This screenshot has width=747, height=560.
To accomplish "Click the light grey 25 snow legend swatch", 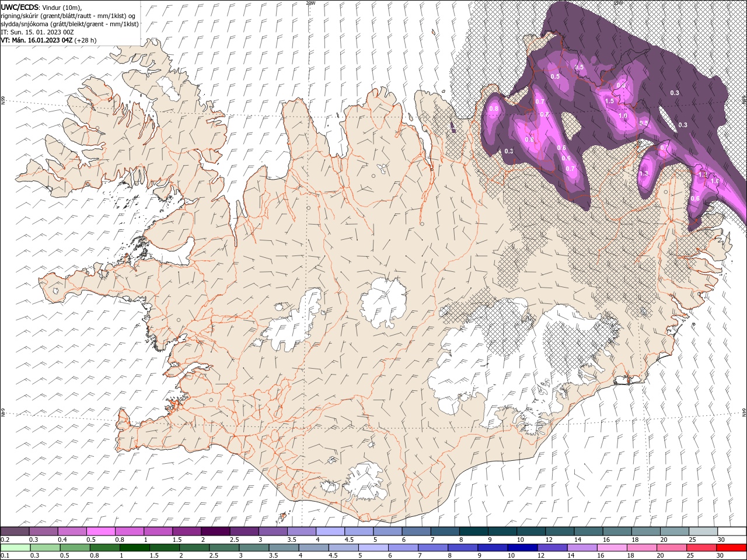I will point(702,531).
